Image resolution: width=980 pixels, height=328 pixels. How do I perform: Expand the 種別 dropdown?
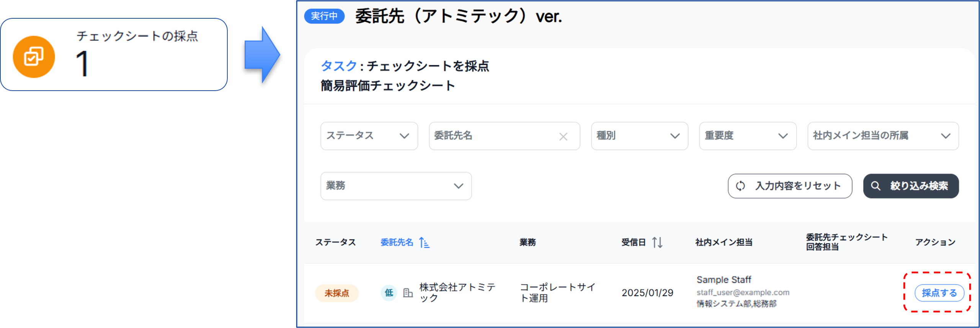click(x=639, y=136)
